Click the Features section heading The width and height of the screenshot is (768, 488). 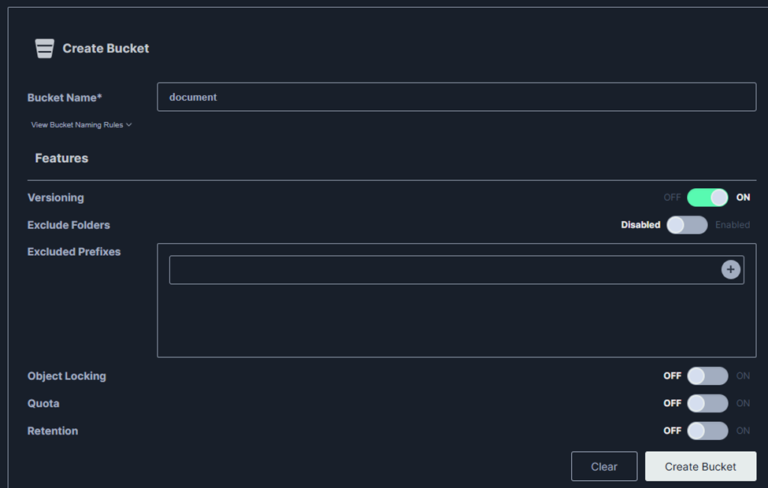click(x=61, y=158)
